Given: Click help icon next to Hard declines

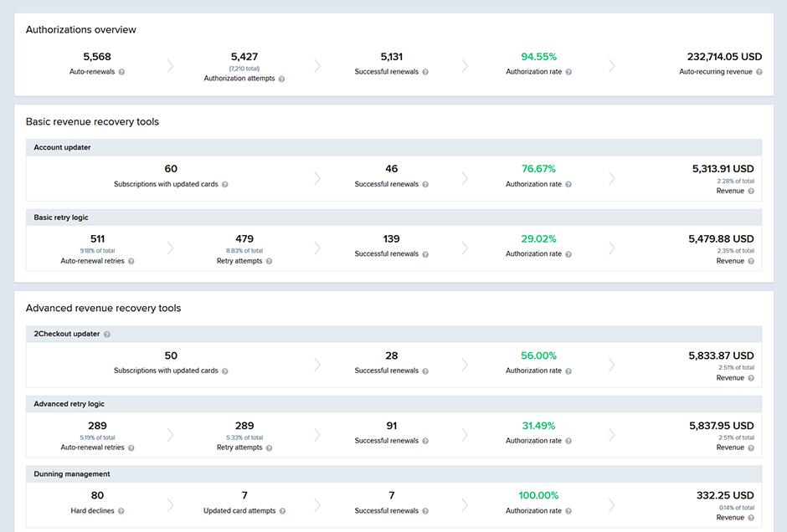Looking at the screenshot, I should [121, 511].
